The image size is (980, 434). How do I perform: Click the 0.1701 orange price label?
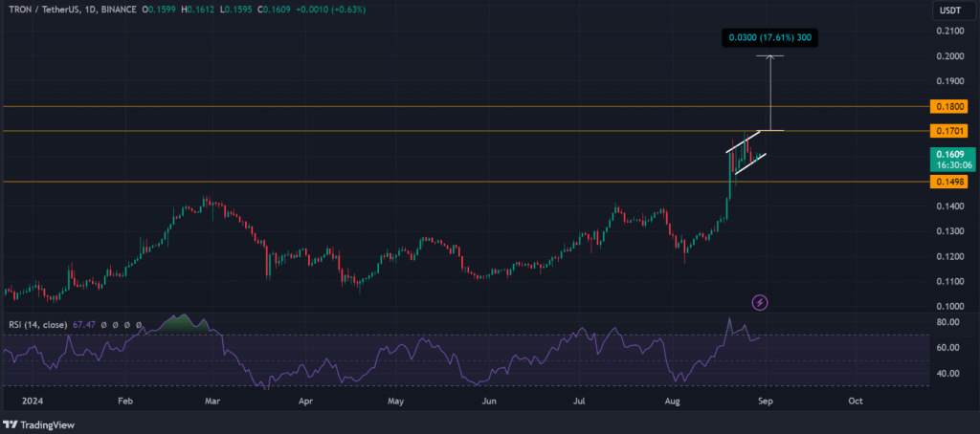coord(948,131)
